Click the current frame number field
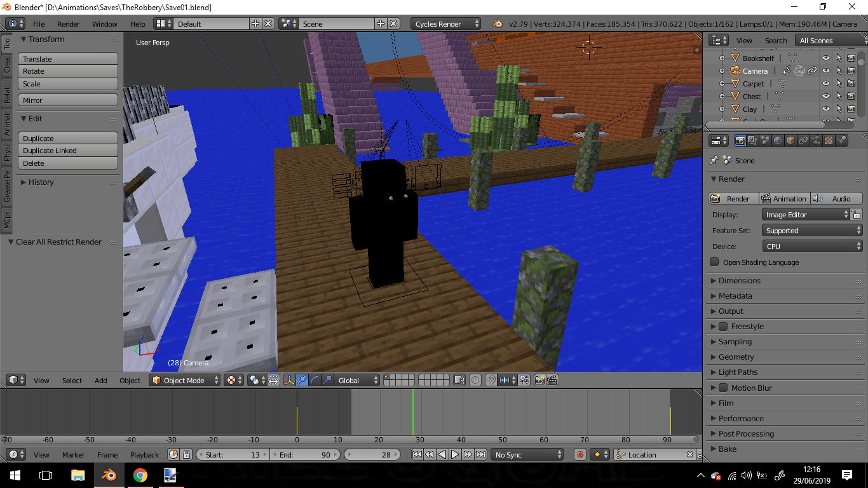Image resolution: width=868 pixels, height=488 pixels. 372,455
